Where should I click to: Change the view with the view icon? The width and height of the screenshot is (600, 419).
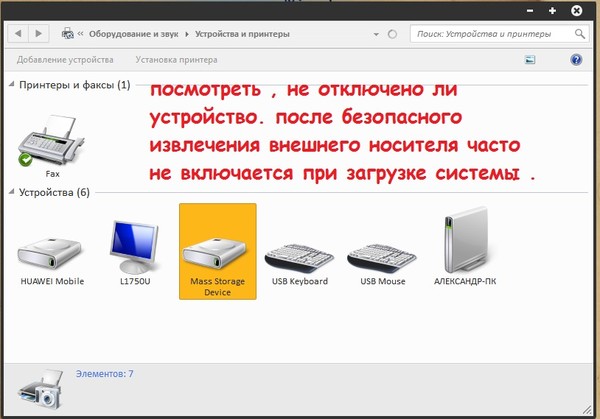pos(530,59)
